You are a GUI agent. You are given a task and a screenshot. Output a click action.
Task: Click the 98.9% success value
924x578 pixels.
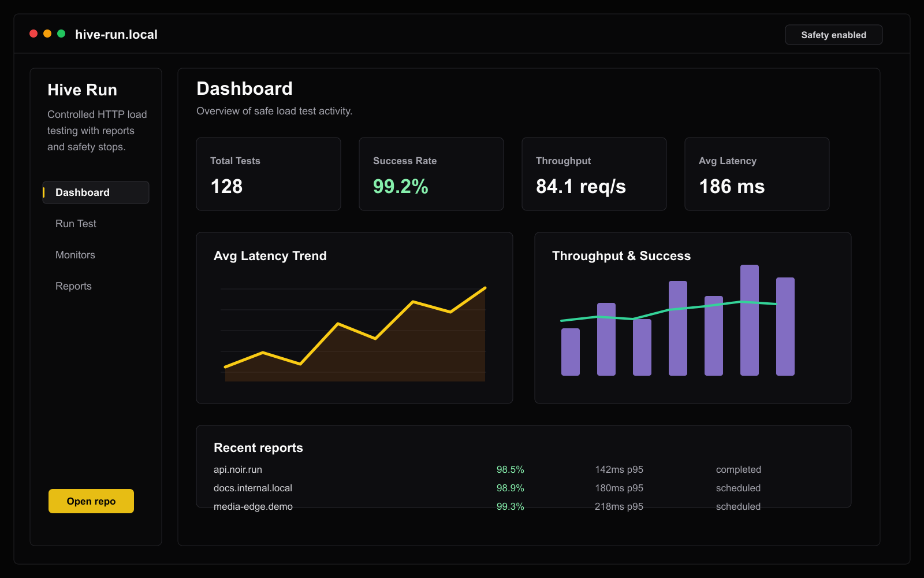[511, 488]
